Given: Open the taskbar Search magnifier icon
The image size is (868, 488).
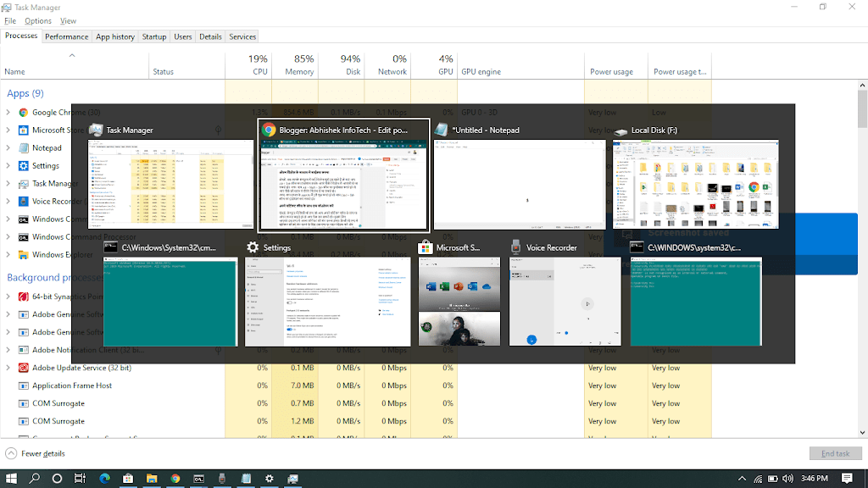Looking at the screenshot, I should pos(35,479).
